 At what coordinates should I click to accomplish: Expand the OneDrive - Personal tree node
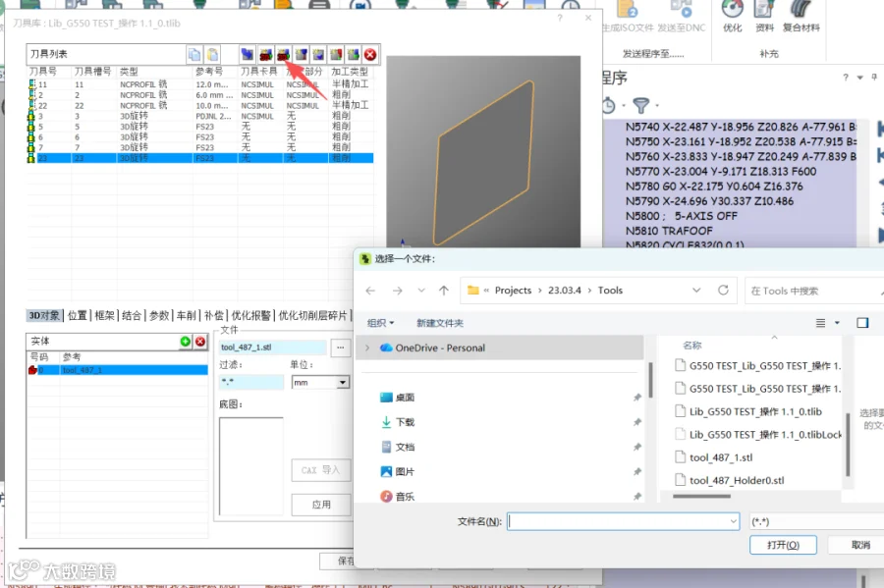click(x=367, y=348)
